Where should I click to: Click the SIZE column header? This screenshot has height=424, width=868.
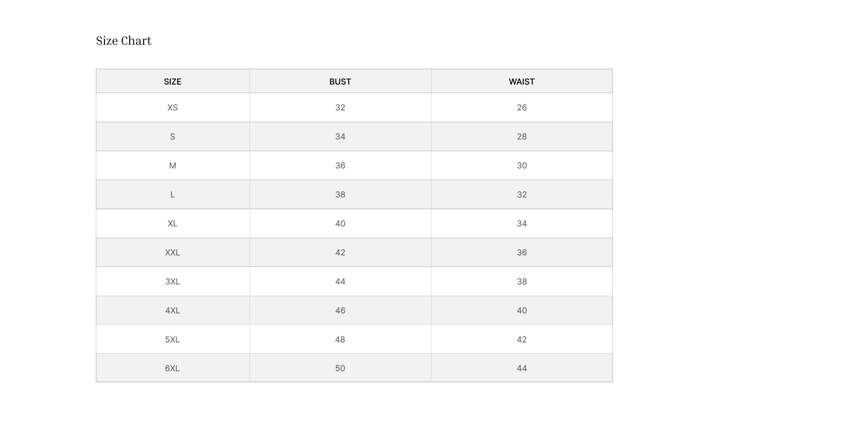point(173,82)
